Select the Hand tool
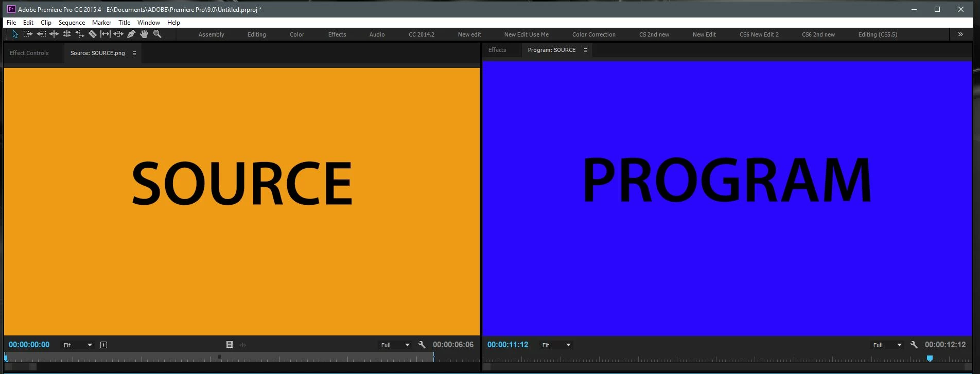Image resolution: width=980 pixels, height=374 pixels. [x=144, y=34]
